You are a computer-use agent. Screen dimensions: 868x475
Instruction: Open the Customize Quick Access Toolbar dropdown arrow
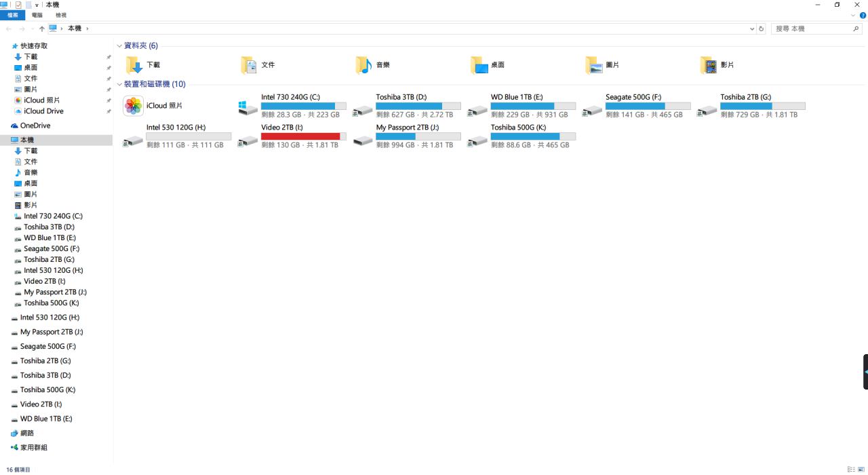pyautogui.click(x=37, y=5)
